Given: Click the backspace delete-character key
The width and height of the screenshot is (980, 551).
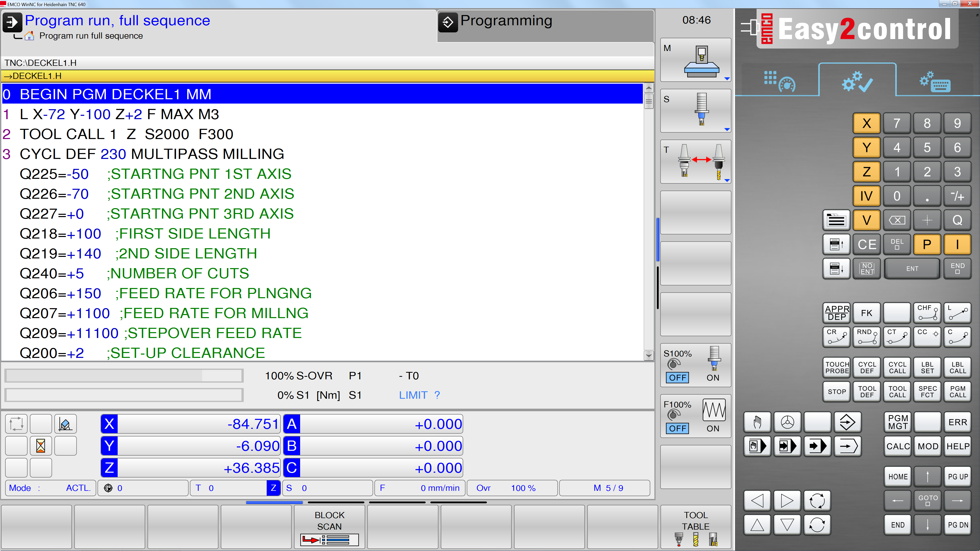Looking at the screenshot, I should point(897,220).
